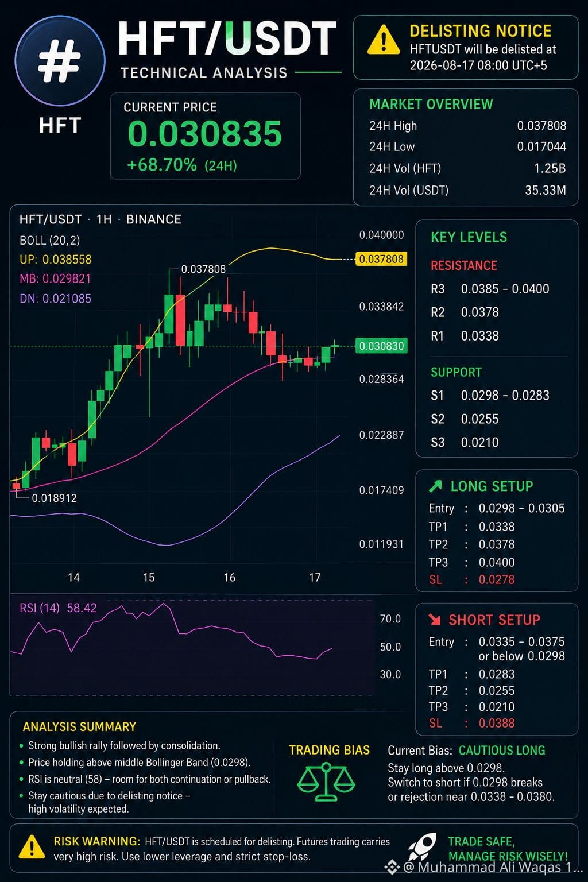Click the DN: 0.021085 Bollinger value

coord(55,299)
